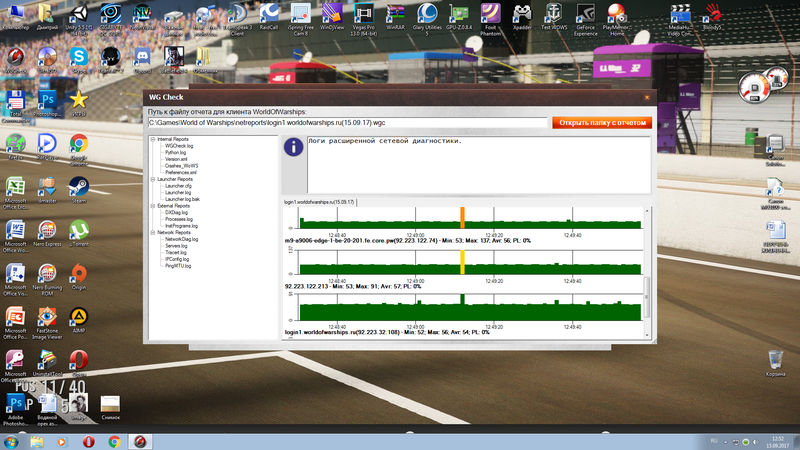Collapse the Network Reports tree node

click(153, 233)
